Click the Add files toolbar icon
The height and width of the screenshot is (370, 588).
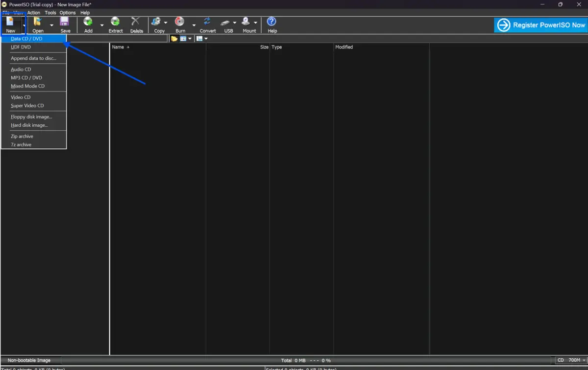[88, 22]
